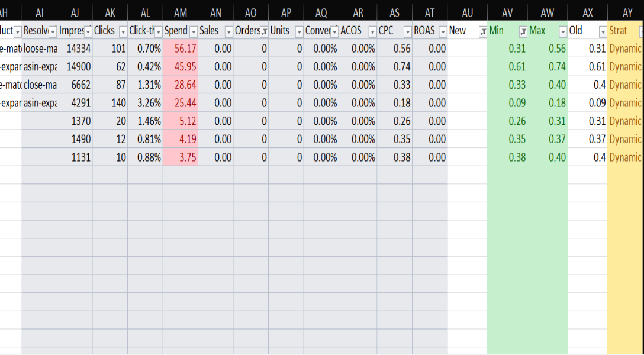Select the CPC cell 0.18
The image size is (644, 355).
click(395, 102)
